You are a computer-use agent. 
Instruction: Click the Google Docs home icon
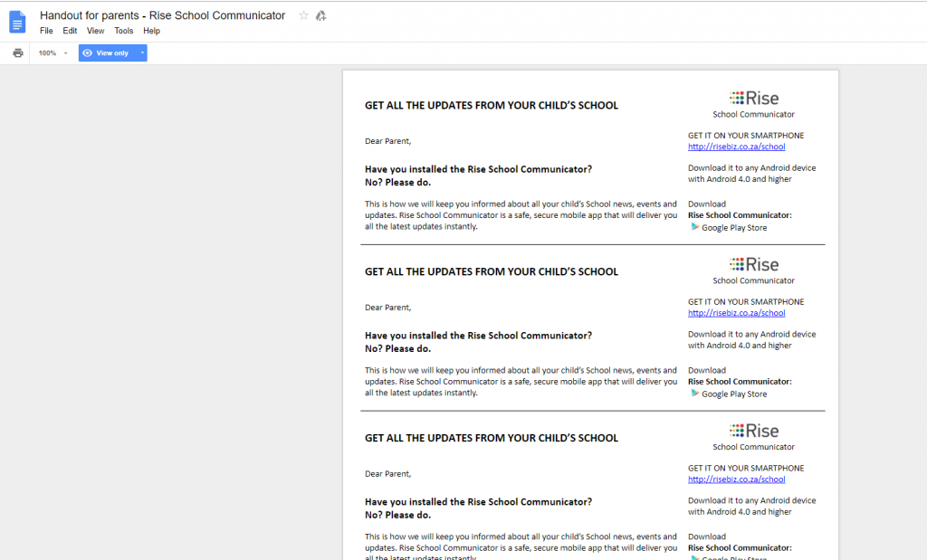click(x=18, y=23)
